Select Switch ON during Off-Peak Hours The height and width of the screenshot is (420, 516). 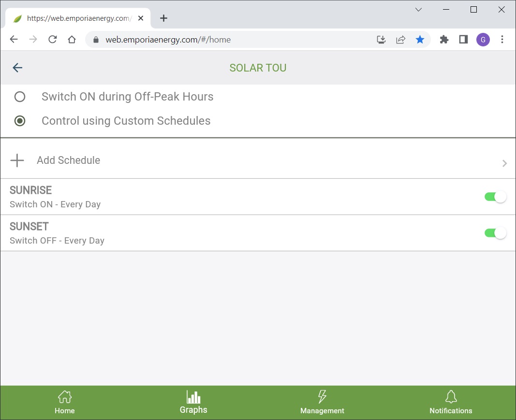pyautogui.click(x=20, y=97)
